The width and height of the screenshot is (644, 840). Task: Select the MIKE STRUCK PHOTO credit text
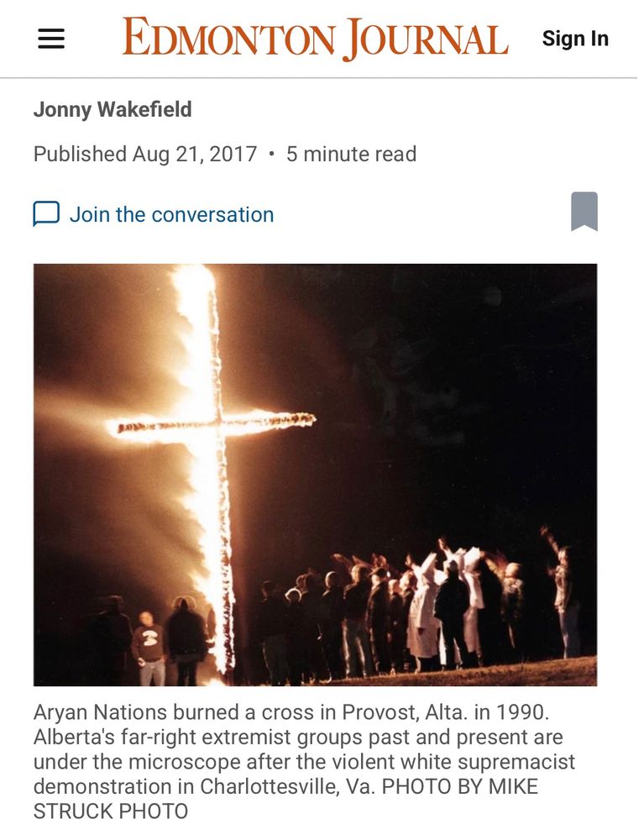click(x=285, y=799)
